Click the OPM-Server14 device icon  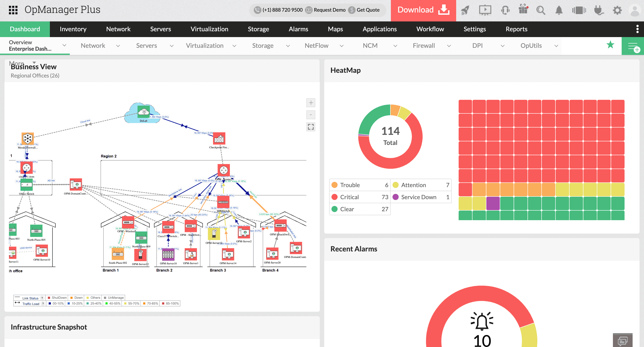228,255
